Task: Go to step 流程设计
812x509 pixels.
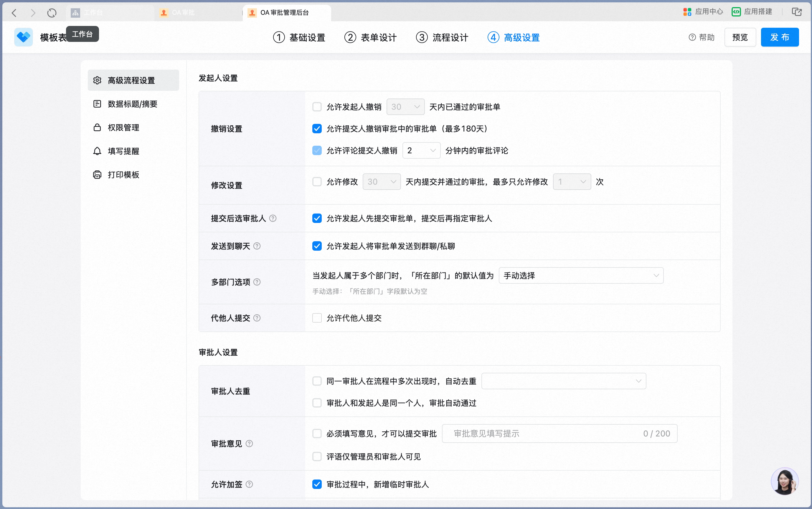Action: [442, 37]
